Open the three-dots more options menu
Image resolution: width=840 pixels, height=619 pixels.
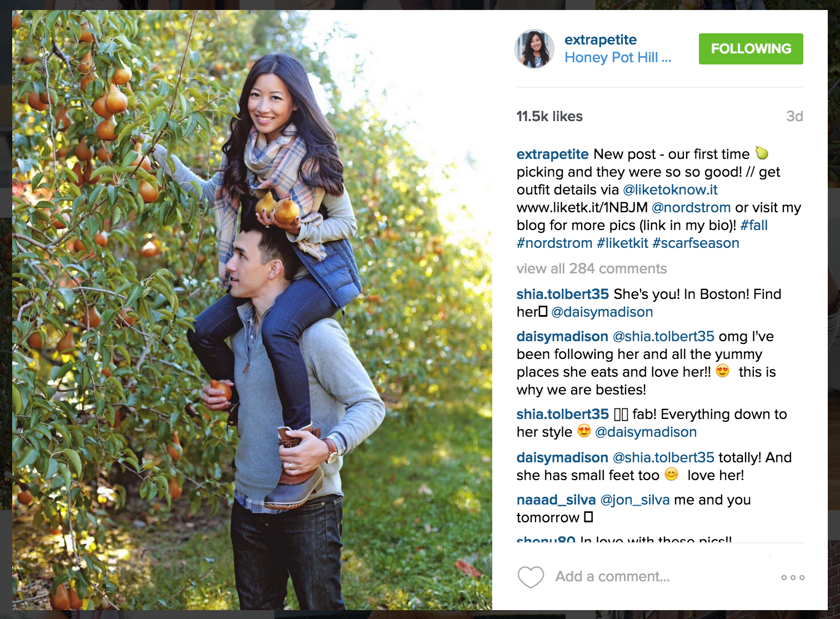(793, 577)
